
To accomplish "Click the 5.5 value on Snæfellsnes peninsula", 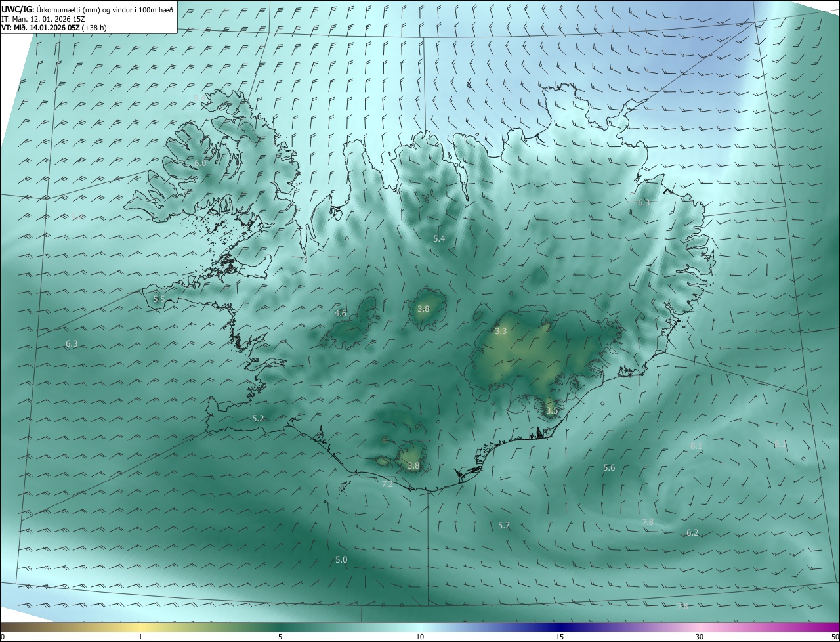I will tap(159, 299).
